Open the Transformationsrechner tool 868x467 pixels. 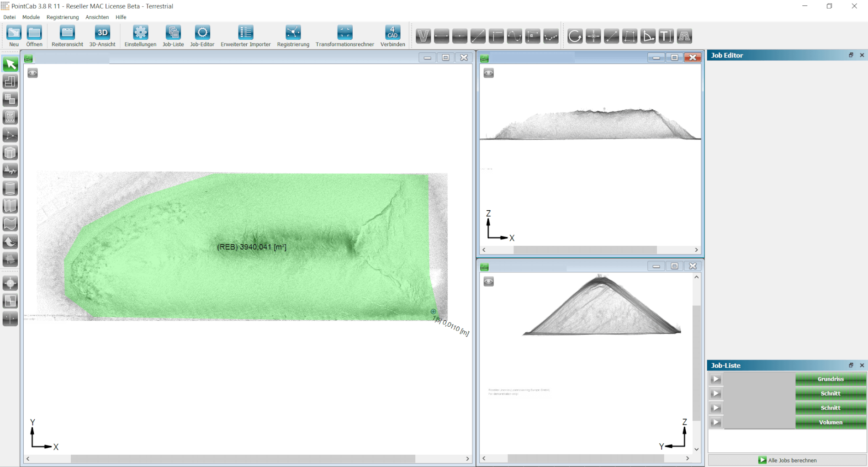[344, 36]
